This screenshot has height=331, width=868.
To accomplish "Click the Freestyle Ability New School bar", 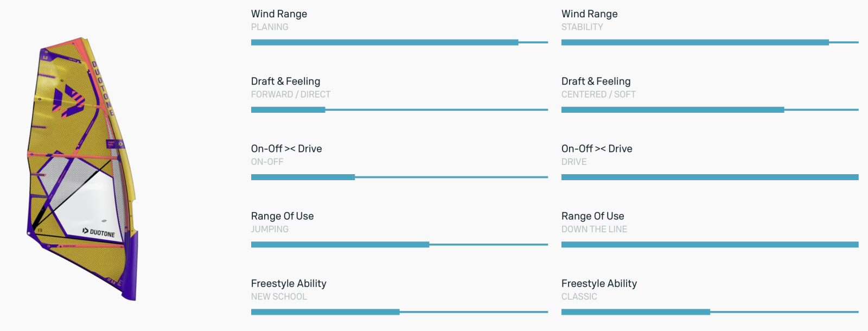I will pos(399,312).
